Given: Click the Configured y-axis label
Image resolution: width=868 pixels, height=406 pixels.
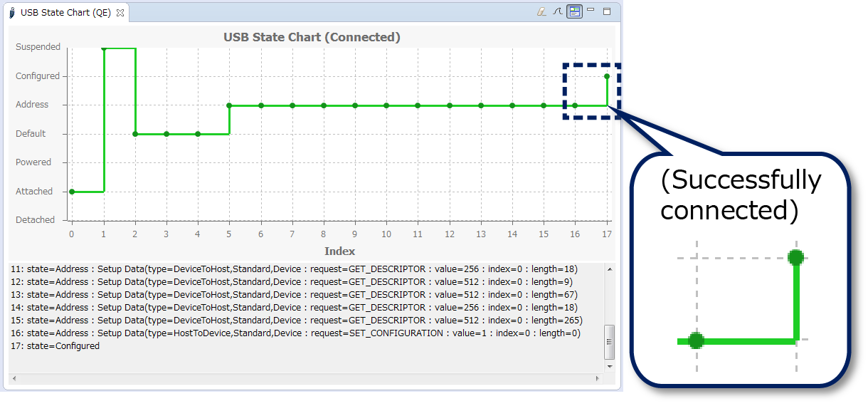Looking at the screenshot, I should pos(38,76).
